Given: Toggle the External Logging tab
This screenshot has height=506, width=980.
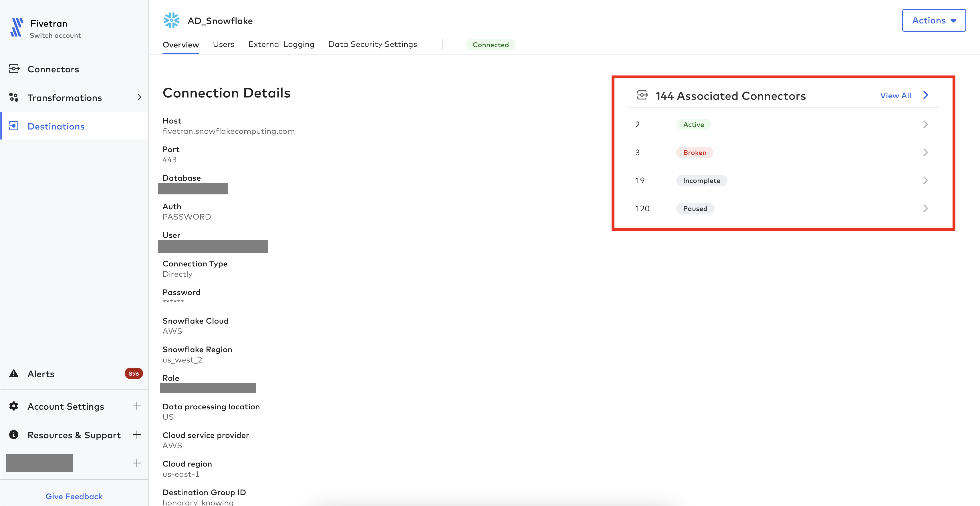Looking at the screenshot, I should (x=281, y=44).
